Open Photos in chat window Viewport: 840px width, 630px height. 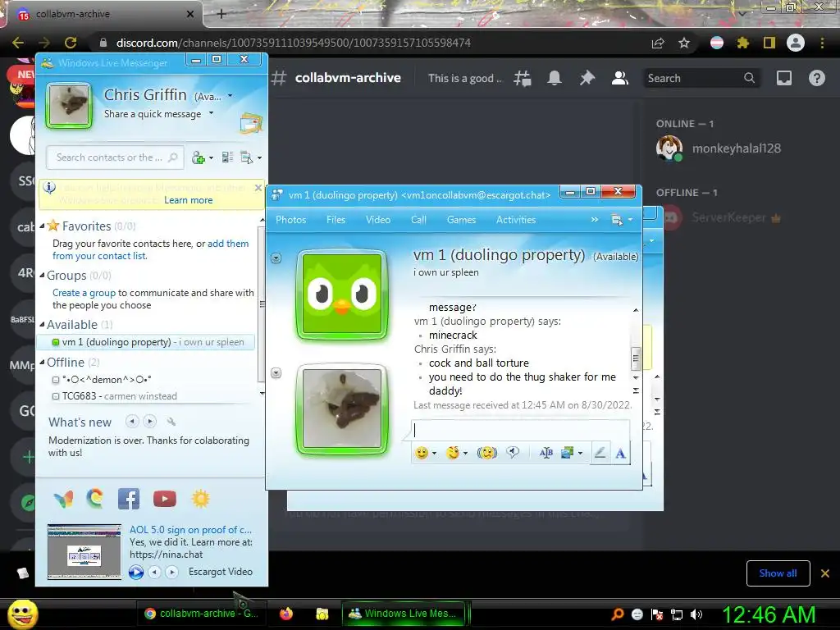pos(291,220)
